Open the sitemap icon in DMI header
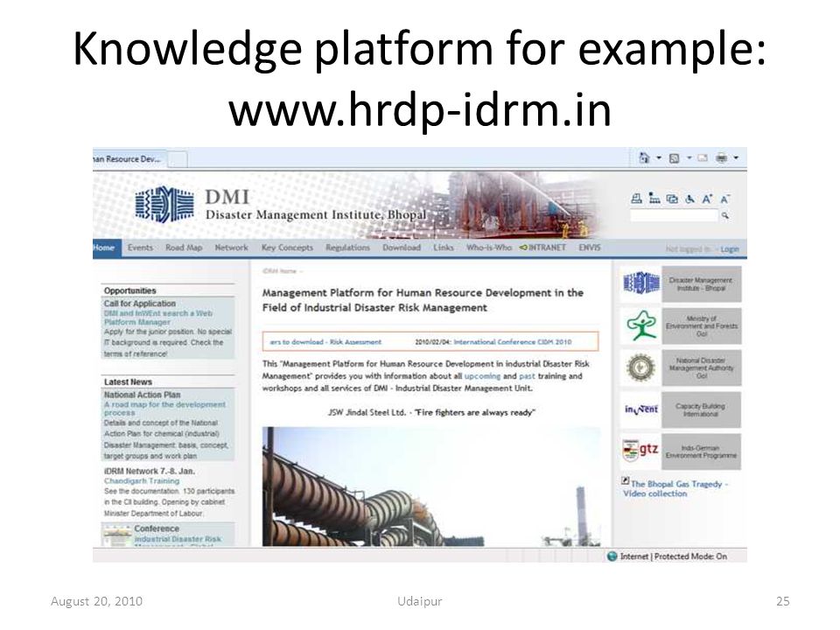The width and height of the screenshot is (840, 630). click(654, 199)
